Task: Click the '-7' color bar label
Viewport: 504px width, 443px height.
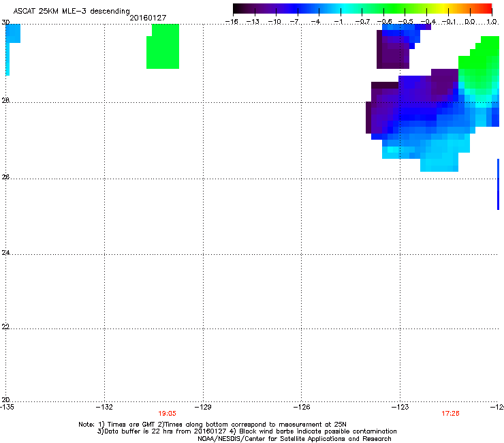Action: point(296,22)
